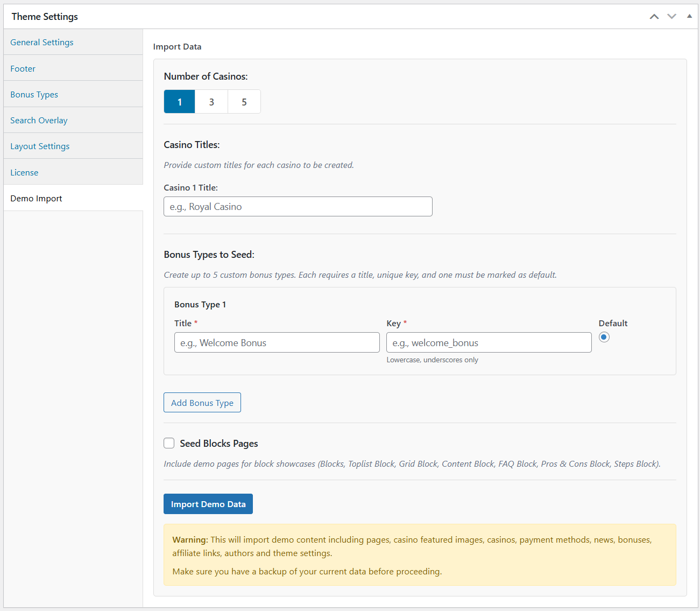Open the Bonus Types section
This screenshot has height=611, width=700.
pyautogui.click(x=34, y=94)
